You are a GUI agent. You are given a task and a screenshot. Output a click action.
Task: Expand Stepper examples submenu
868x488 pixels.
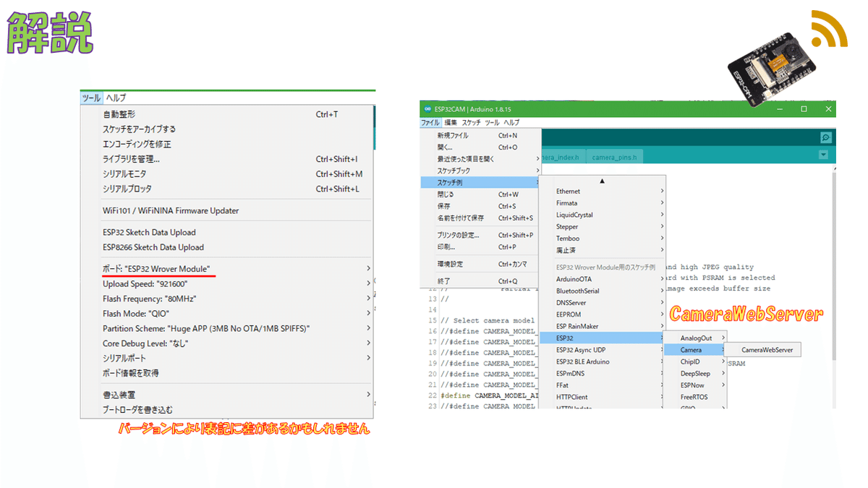pyautogui.click(x=602, y=226)
